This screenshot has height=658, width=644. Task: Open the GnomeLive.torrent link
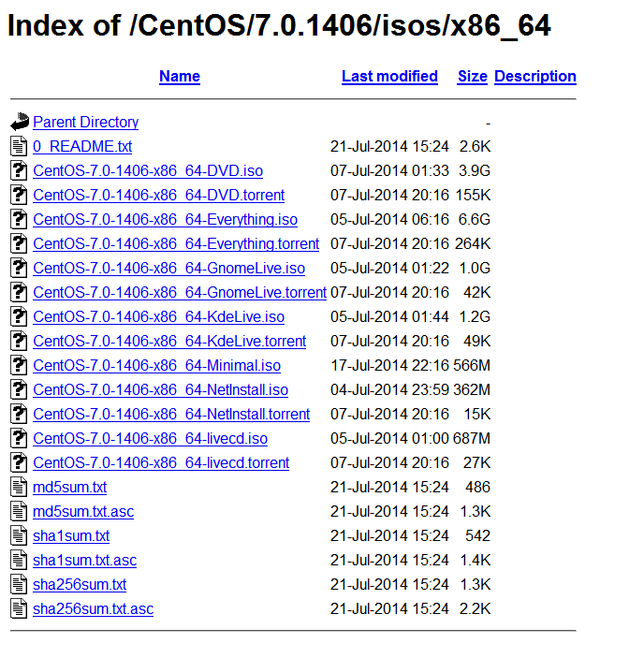pos(180,292)
